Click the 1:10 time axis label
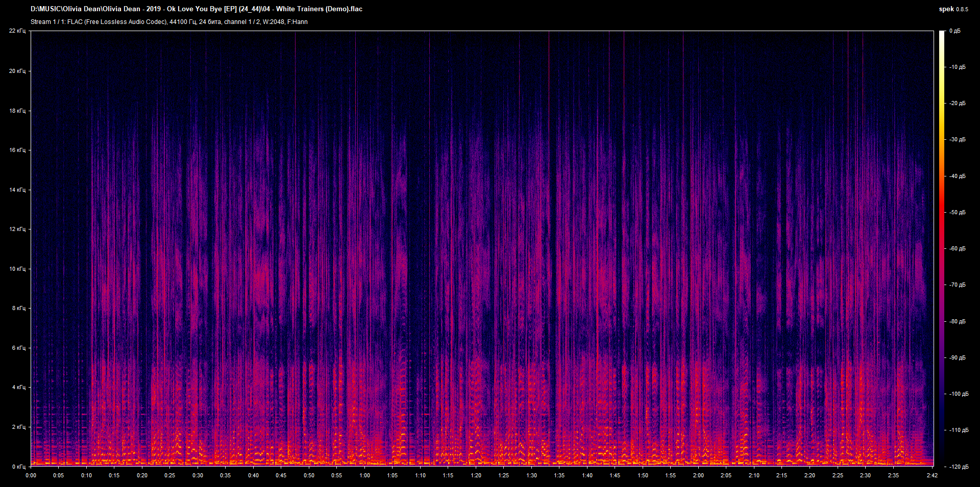The height and width of the screenshot is (487, 980). (421, 475)
